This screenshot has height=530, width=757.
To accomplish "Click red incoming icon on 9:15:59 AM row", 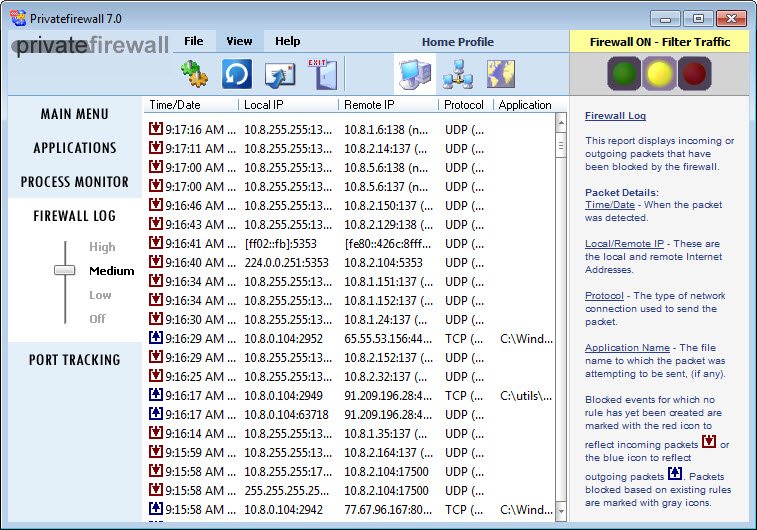I will [x=155, y=451].
